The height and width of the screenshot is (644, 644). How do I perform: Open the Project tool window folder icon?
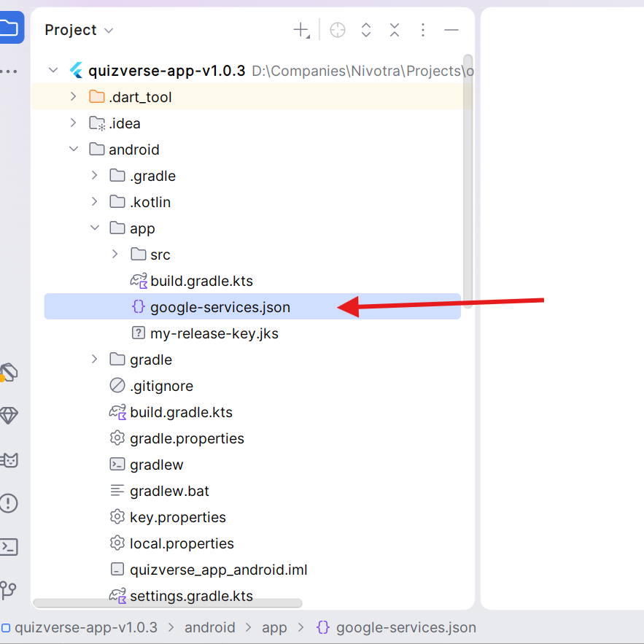[10, 28]
